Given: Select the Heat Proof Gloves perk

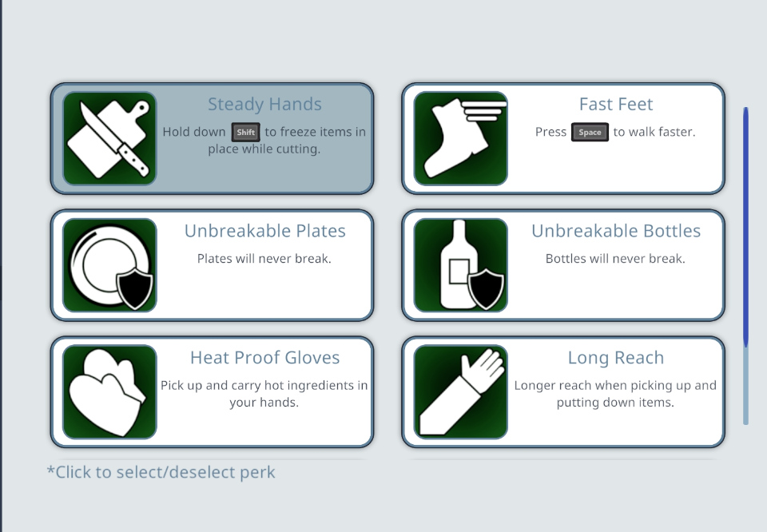Looking at the screenshot, I should (x=213, y=391).
